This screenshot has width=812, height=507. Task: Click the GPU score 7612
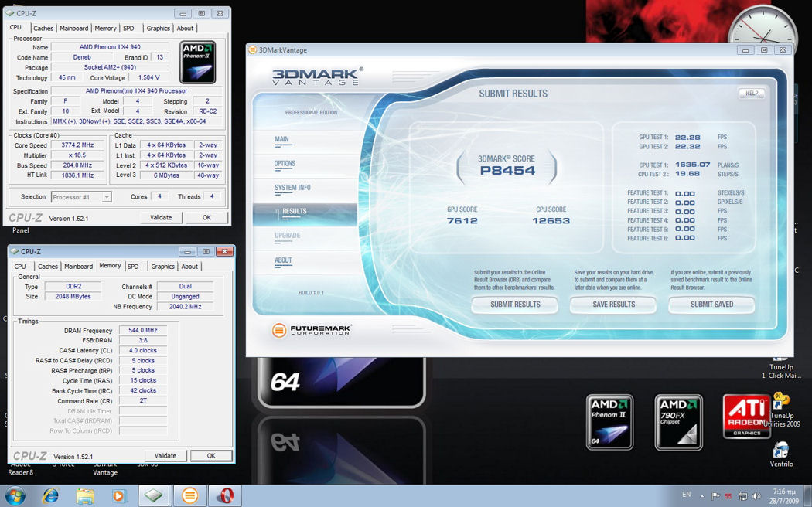[462, 221]
